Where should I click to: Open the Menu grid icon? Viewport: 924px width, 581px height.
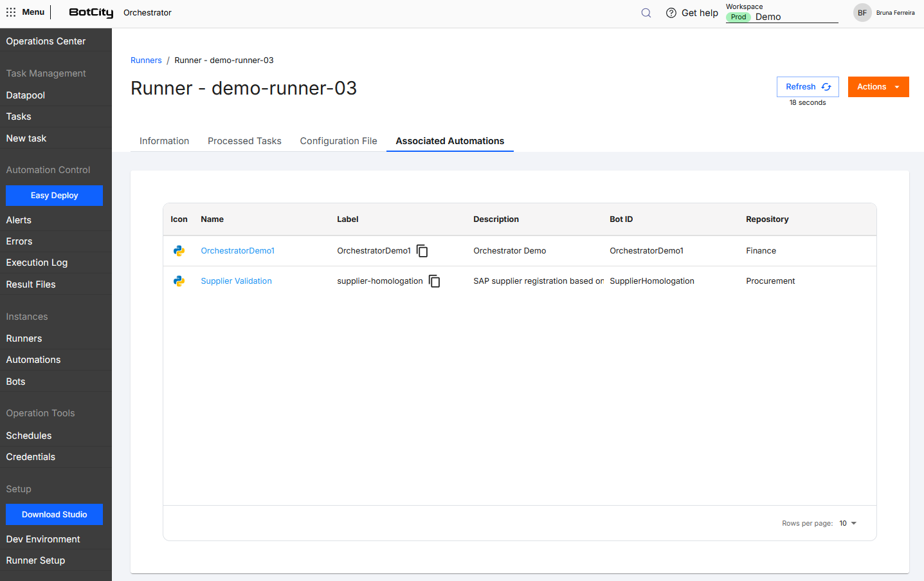[11, 12]
